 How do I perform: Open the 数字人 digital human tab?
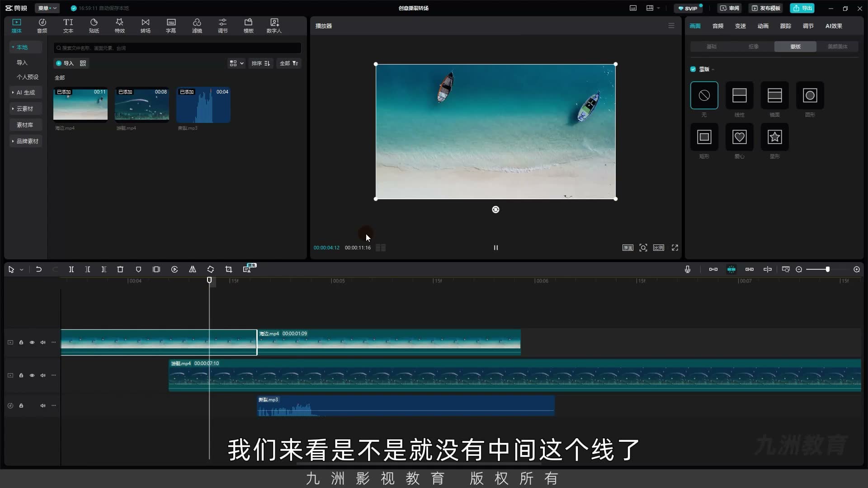(274, 26)
